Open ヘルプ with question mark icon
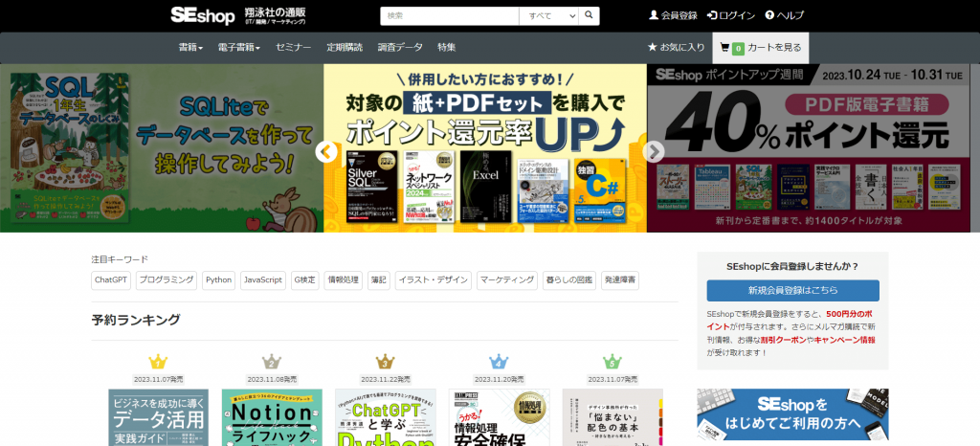980x446 pixels. coord(785,15)
